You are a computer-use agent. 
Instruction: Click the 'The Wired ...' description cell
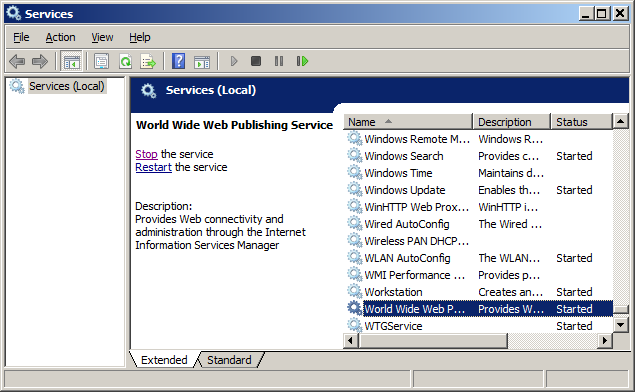click(x=510, y=224)
